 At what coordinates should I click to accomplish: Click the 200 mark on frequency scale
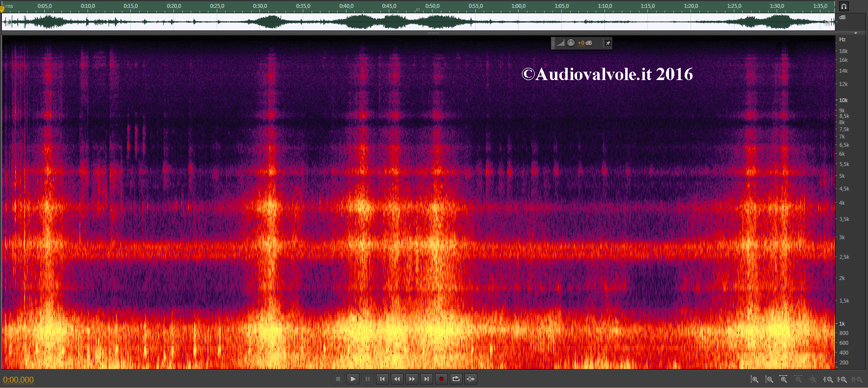(843, 362)
